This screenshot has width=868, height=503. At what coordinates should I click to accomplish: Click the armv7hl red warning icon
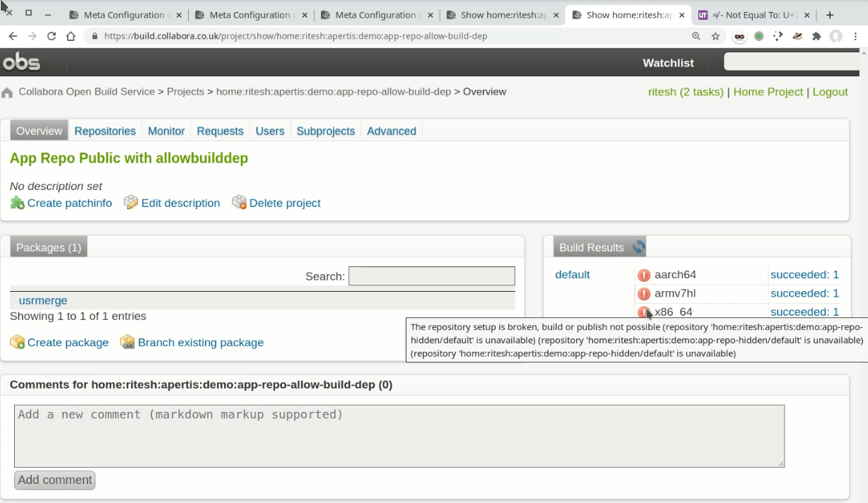(644, 294)
